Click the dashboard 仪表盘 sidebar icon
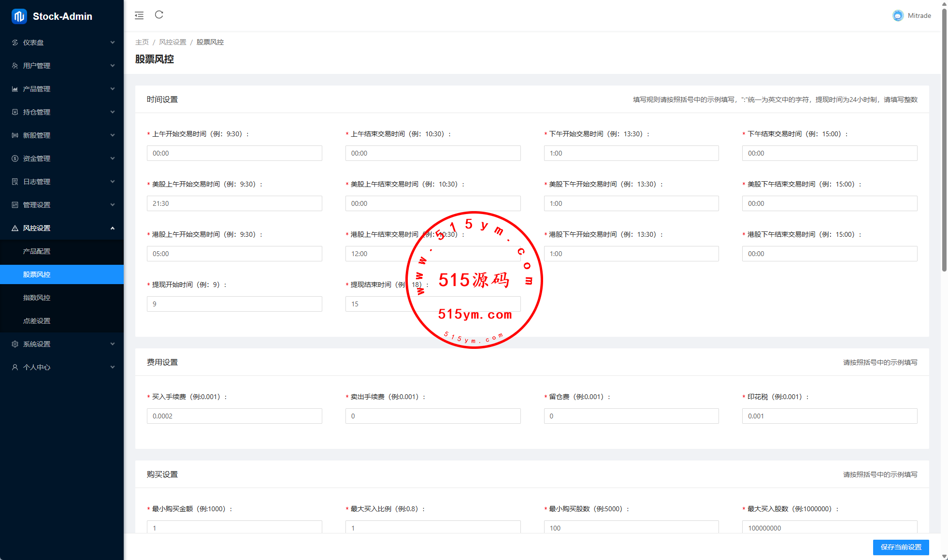 15,43
